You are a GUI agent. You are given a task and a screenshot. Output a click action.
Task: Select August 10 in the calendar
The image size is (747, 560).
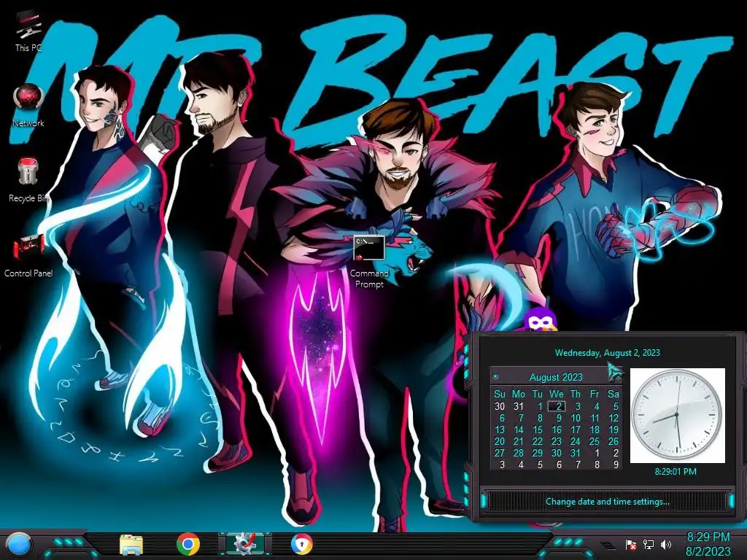pyautogui.click(x=576, y=418)
